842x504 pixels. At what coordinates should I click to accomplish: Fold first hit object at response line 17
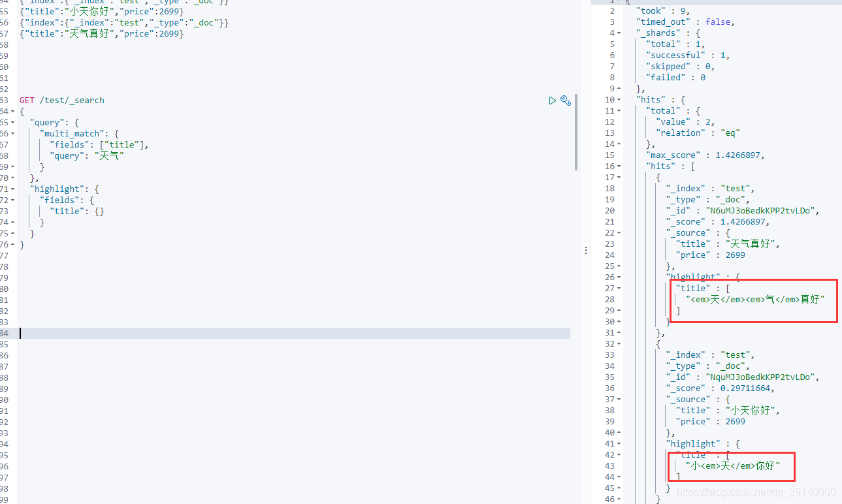[x=618, y=178]
